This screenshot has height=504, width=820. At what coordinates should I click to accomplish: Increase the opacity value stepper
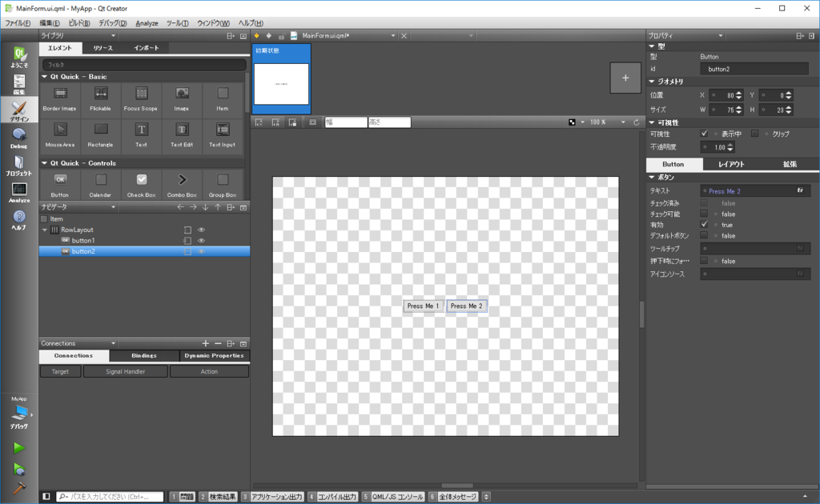click(x=730, y=145)
